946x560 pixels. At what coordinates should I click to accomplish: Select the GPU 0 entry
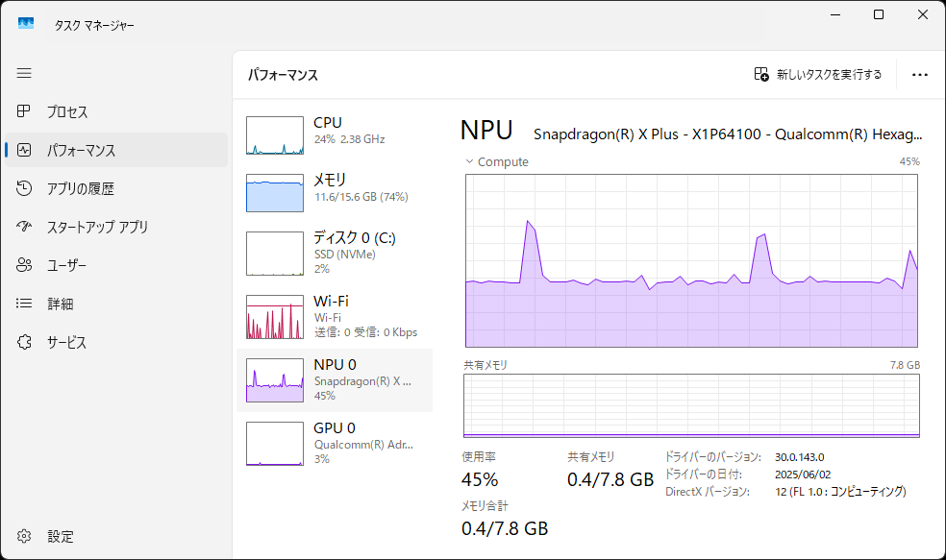pos(275,443)
